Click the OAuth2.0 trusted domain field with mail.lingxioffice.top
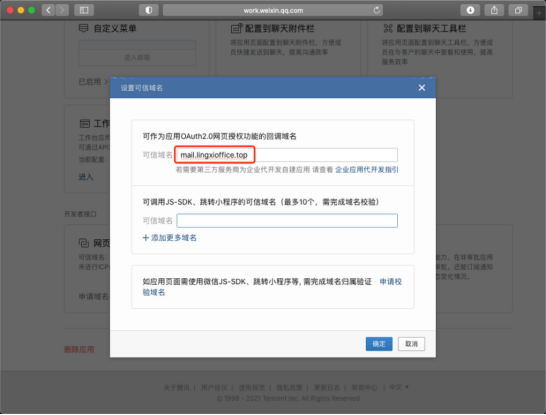The width and height of the screenshot is (546, 415). coord(287,155)
